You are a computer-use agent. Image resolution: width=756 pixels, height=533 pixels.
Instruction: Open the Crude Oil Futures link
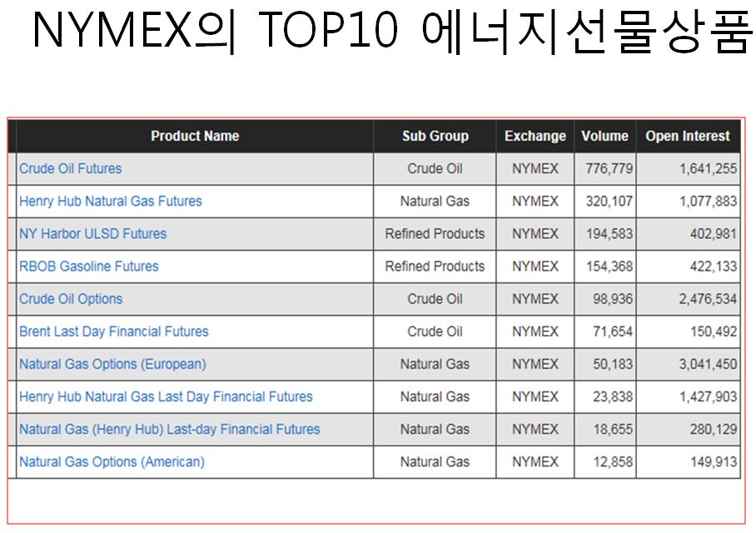point(71,169)
